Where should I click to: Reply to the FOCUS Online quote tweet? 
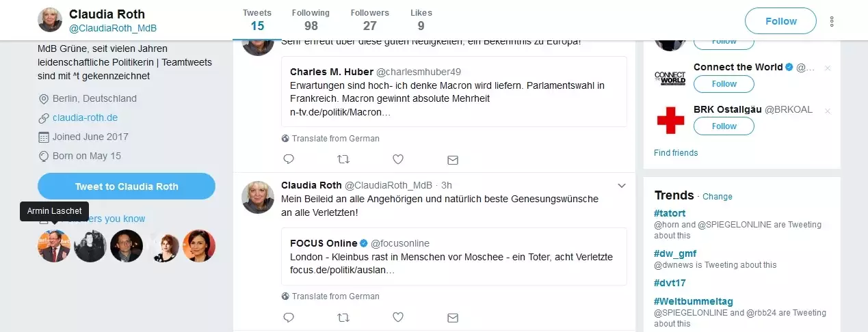tap(289, 317)
